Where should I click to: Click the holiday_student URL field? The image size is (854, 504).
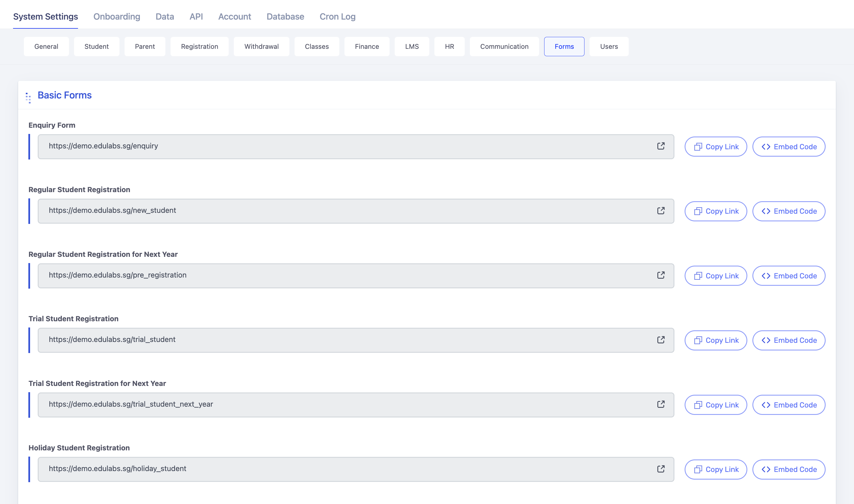(340, 469)
